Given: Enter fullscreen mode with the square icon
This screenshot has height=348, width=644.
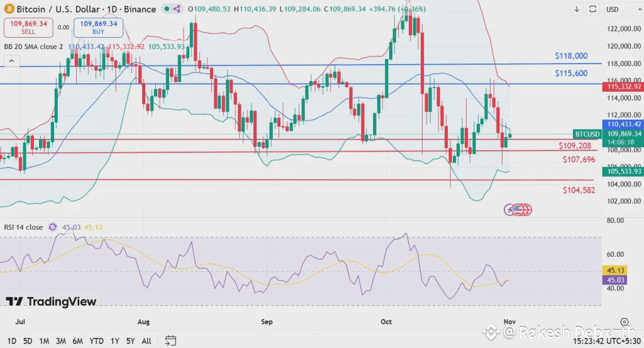Looking at the screenshot, I should tap(592, 9).
